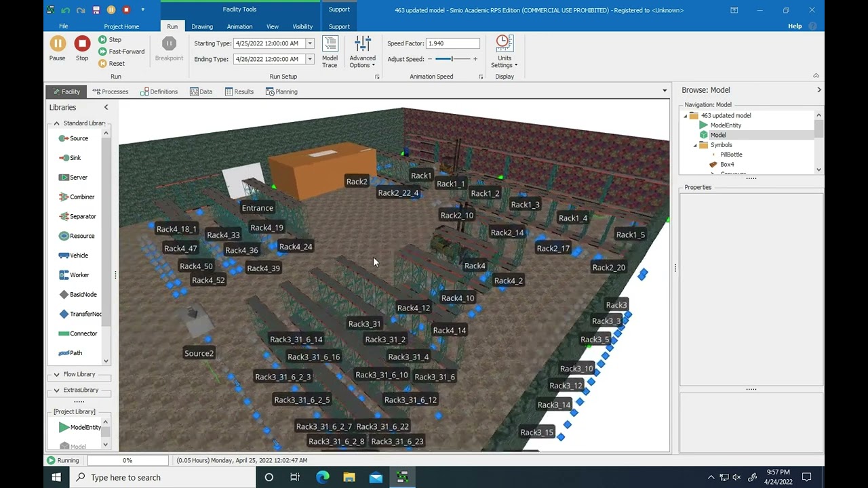Open the Results view tab
This screenshot has width=868, height=488.
[239, 91]
